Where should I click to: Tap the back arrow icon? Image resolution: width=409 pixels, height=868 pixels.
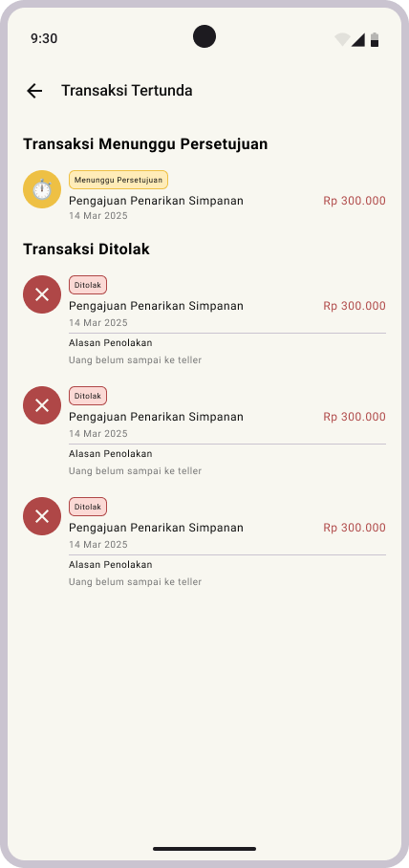(34, 91)
